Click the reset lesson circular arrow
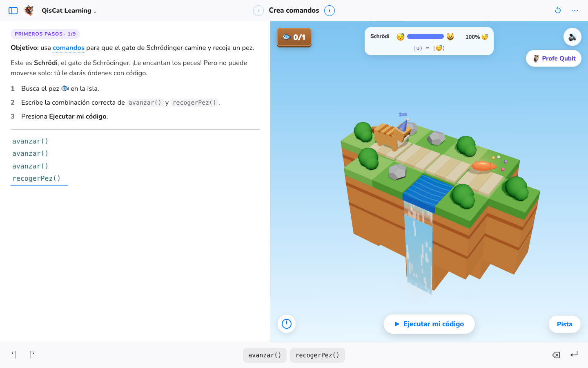The height and width of the screenshot is (368, 588). coord(558,10)
